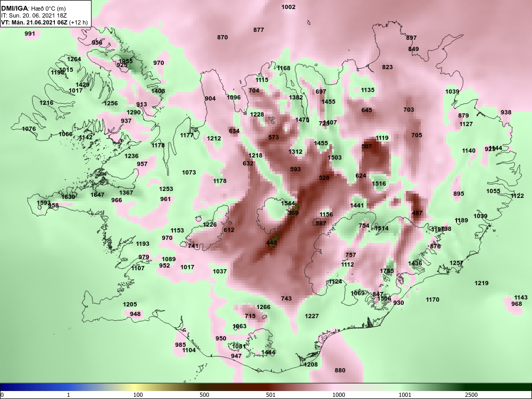Click the '1000' label on the color scale
The height and width of the screenshot is (399, 532).
coord(338,395)
